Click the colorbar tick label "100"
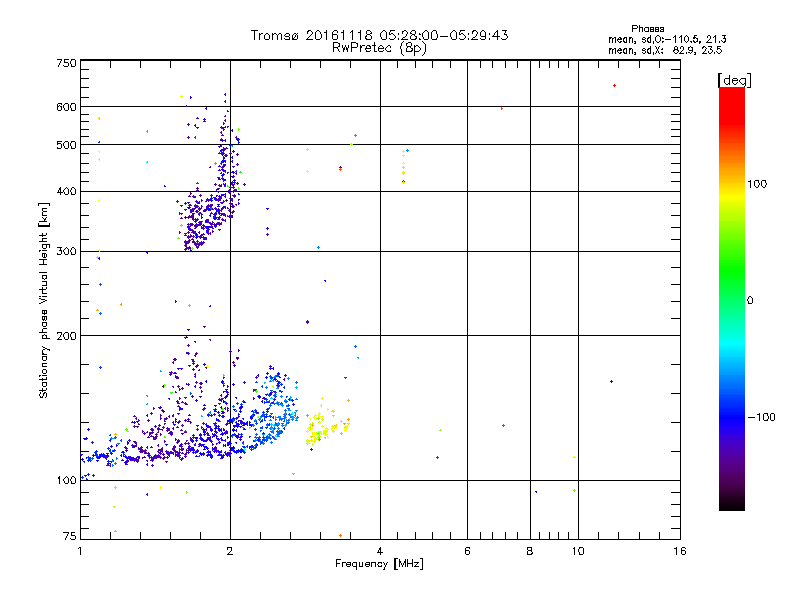800x600 pixels. [x=757, y=184]
